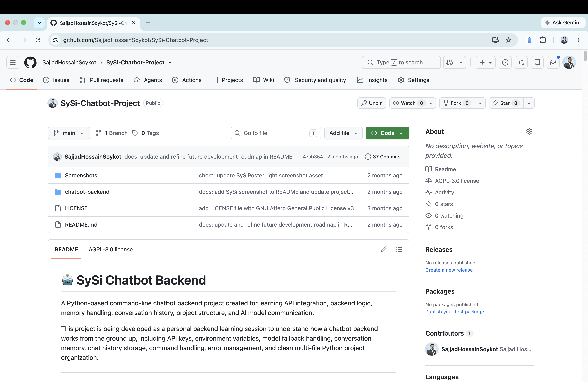Open Security and quality tab
Screen dimensions: 588x382
(315, 80)
